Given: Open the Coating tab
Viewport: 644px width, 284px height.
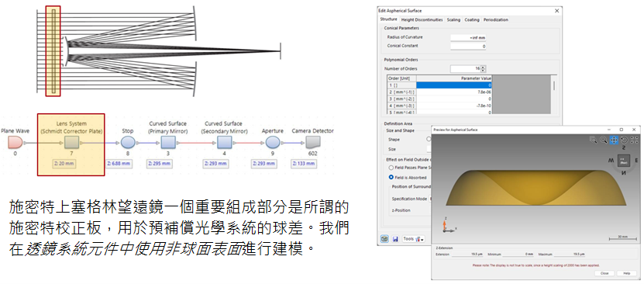Looking at the screenshot, I should point(472,19).
